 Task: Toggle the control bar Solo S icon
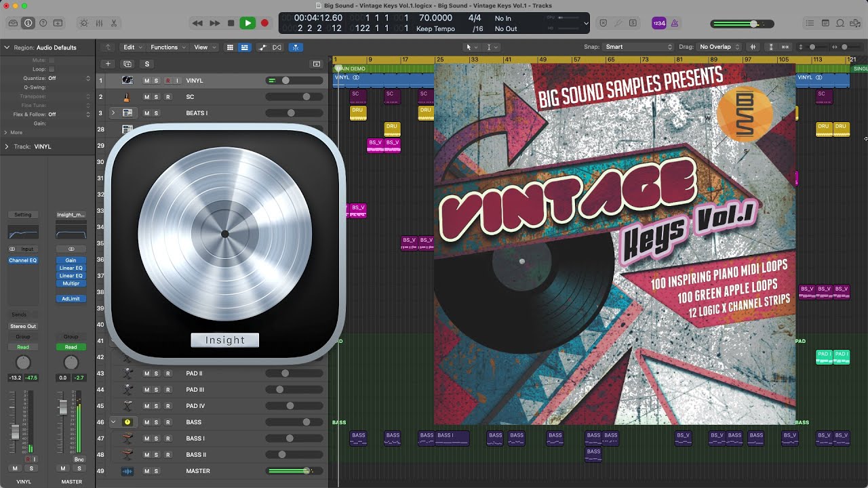pos(633,23)
